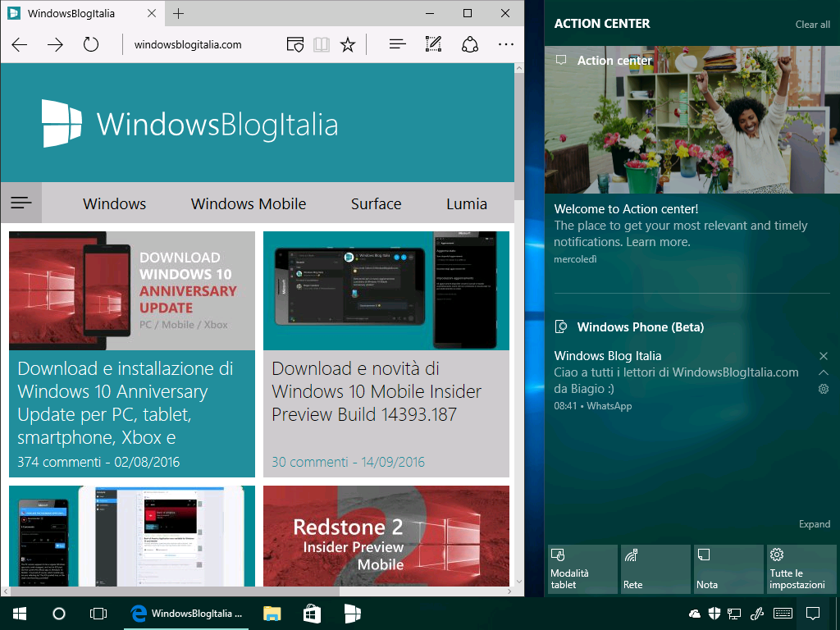Open Anniversary Update article thumbnail
This screenshot has width=840, height=630.
132,290
